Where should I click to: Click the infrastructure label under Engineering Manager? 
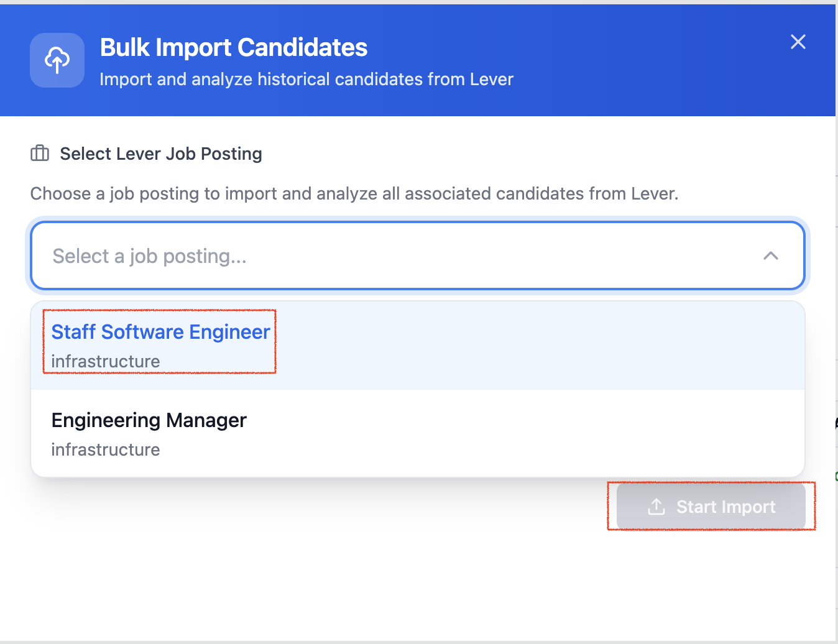[x=105, y=449]
